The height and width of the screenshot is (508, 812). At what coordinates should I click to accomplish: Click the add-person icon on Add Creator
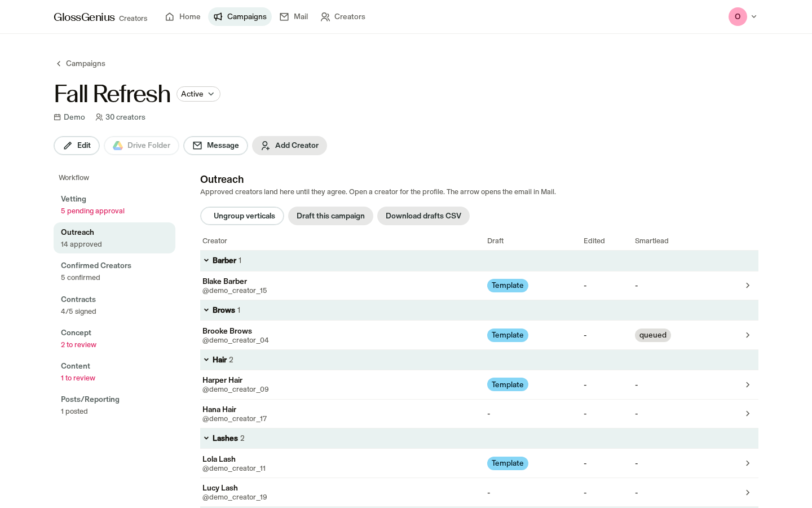(266, 146)
